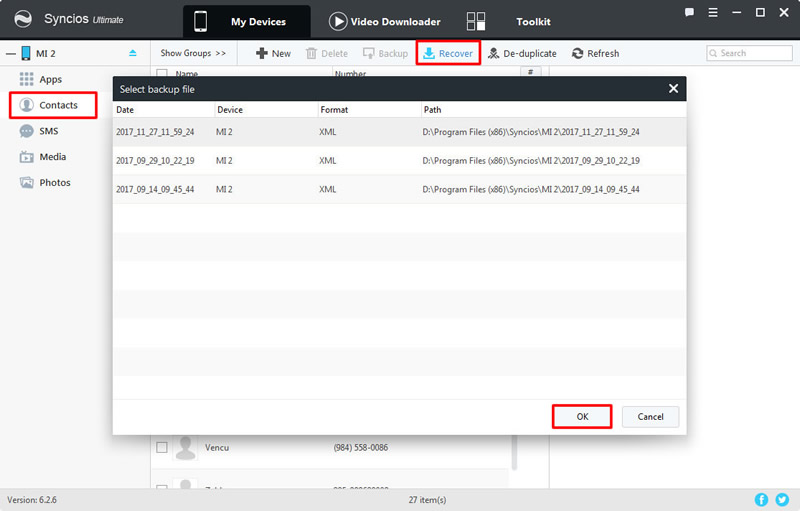Refresh the contacts list

click(x=595, y=54)
